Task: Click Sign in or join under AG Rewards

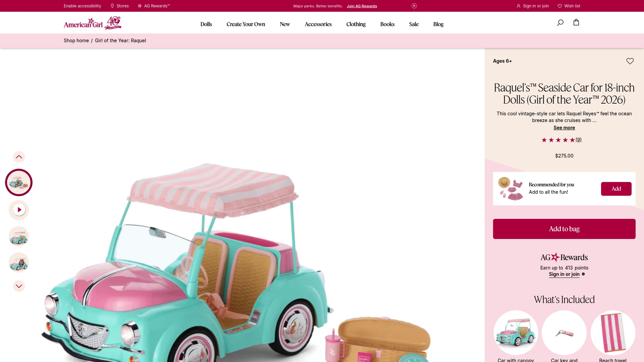Action: tap(564, 274)
